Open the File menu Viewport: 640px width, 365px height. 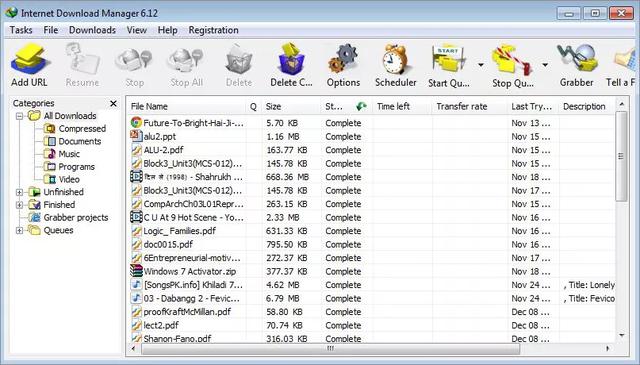point(51,30)
